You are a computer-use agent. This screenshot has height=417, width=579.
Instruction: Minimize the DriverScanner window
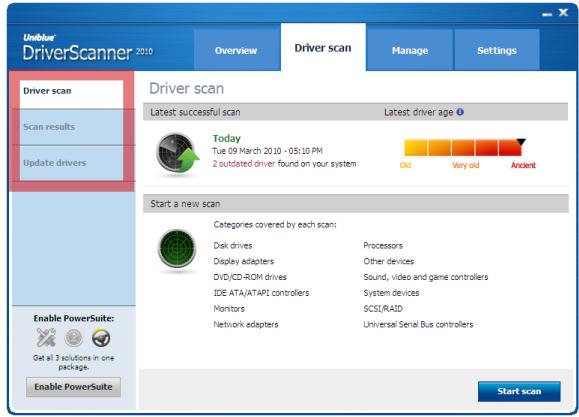547,14
